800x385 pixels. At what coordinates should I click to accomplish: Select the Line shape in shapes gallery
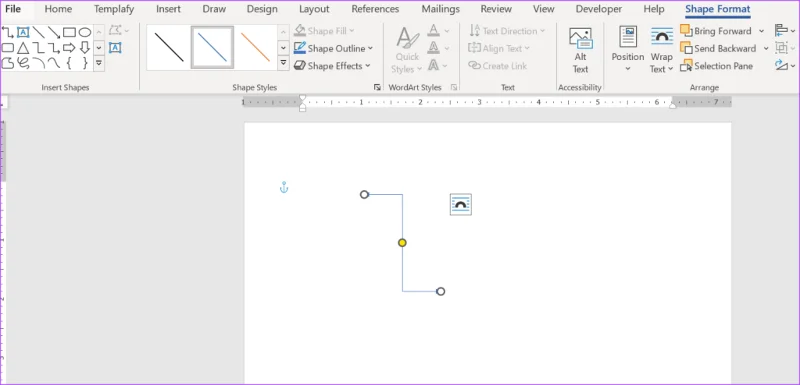click(38, 33)
